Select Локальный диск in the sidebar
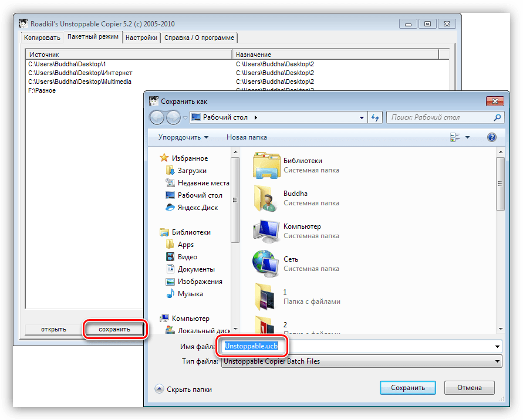 click(x=197, y=331)
